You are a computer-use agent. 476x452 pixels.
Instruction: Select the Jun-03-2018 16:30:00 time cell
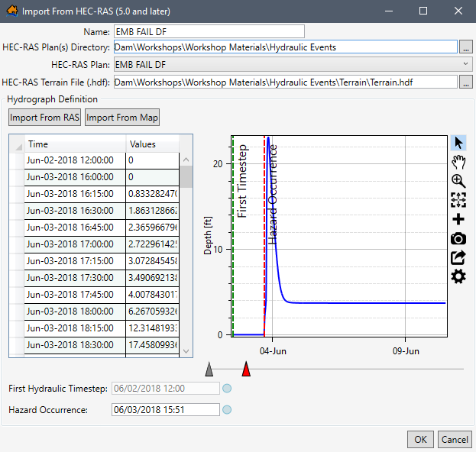(75, 211)
